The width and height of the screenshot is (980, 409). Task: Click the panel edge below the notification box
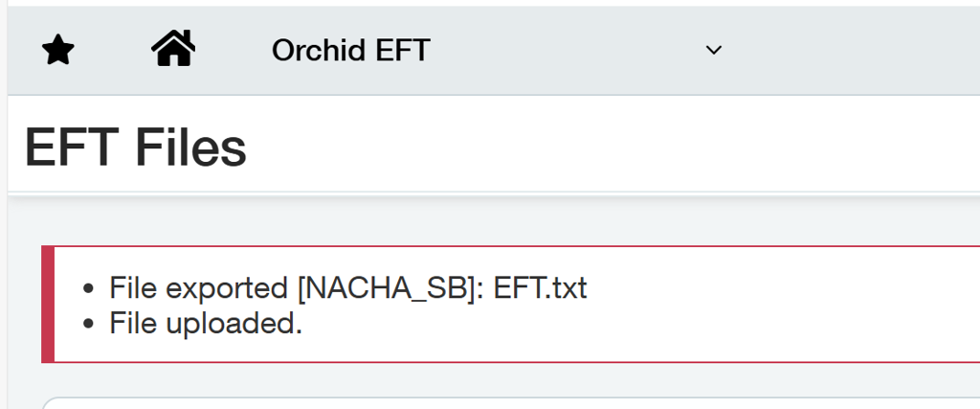[479, 399]
